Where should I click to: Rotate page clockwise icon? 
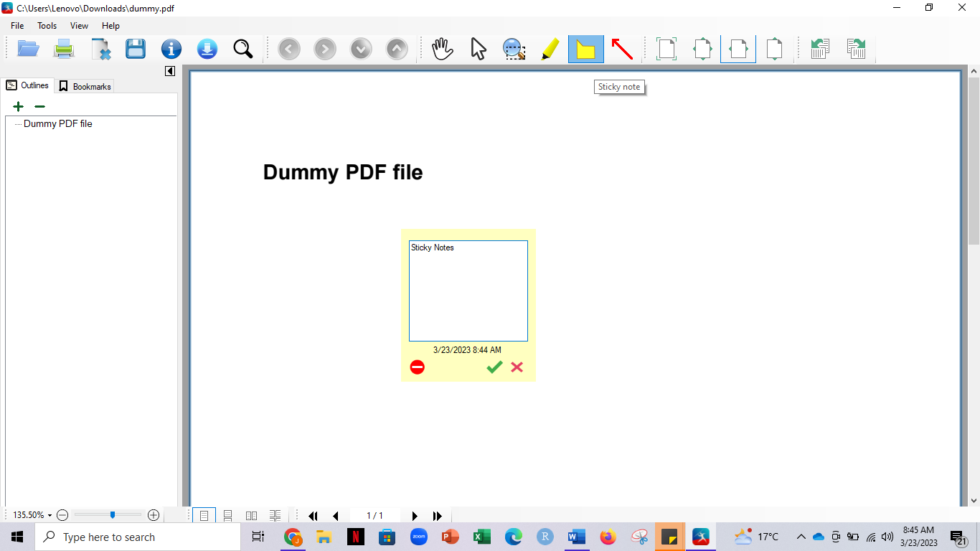pos(856,49)
